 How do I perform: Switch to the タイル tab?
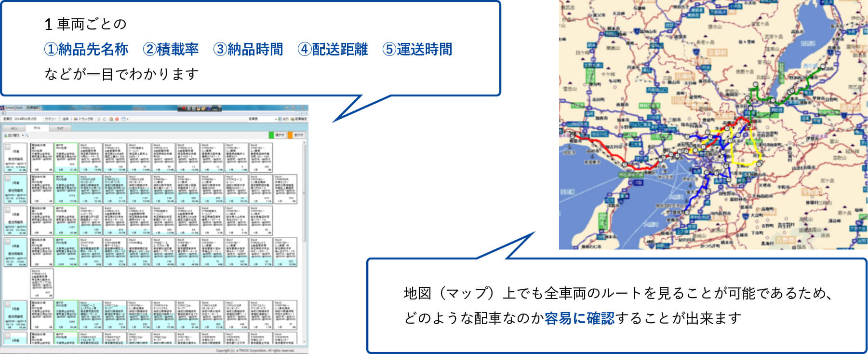(37, 128)
